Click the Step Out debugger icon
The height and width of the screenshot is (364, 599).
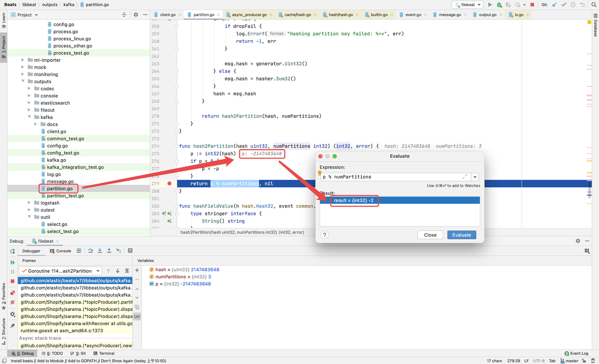[x=109, y=251]
